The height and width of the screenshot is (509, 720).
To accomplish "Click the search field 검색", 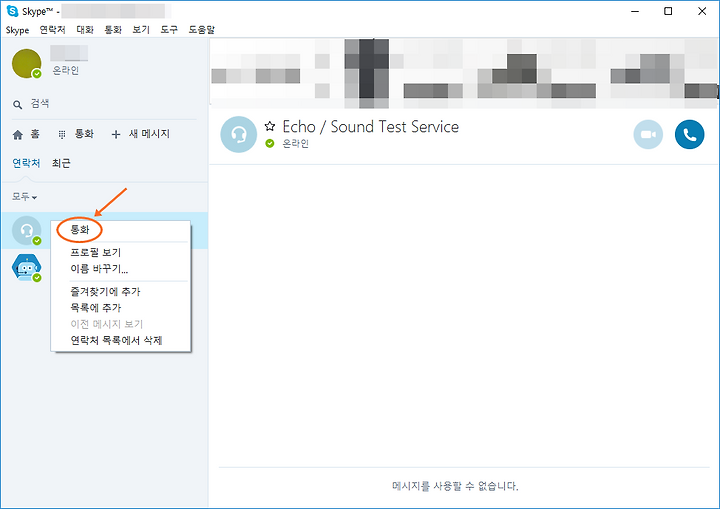I will point(104,104).
